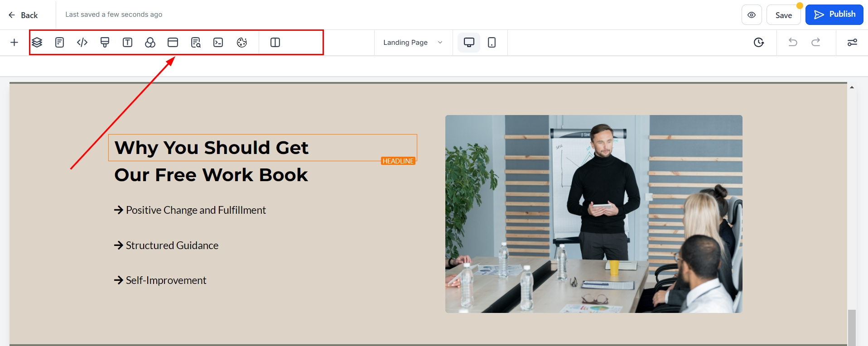Open the version history clock icon

pyautogui.click(x=759, y=43)
